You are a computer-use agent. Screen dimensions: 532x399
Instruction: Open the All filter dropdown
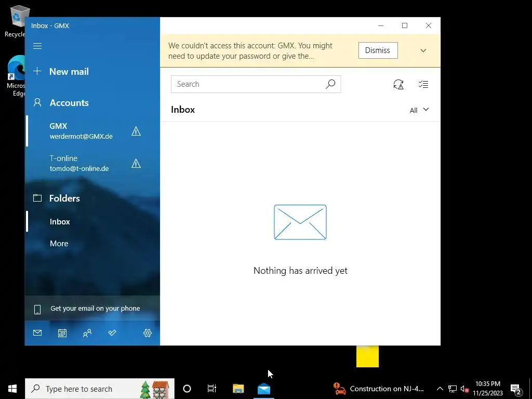(419, 110)
